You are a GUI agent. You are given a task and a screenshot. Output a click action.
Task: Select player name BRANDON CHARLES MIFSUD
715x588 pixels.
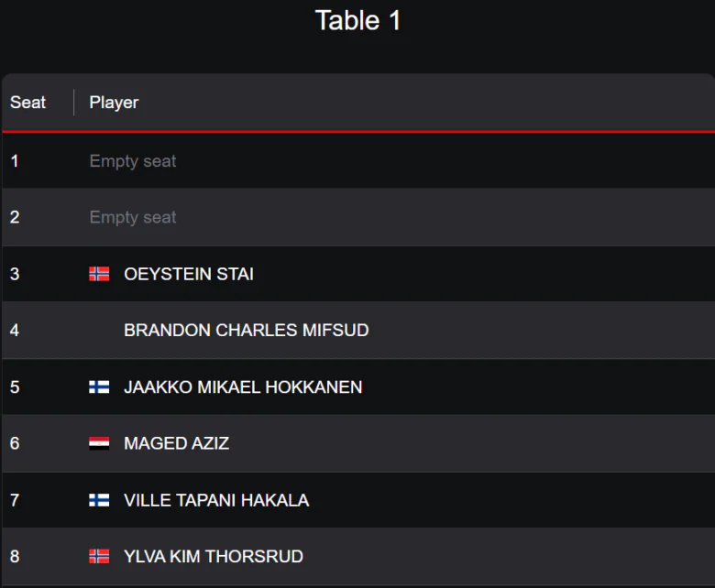246,330
